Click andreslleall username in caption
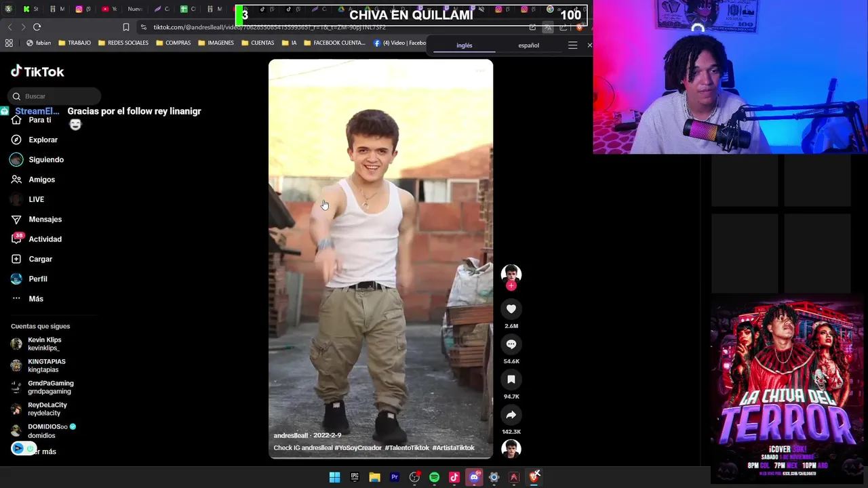Image resolution: width=868 pixels, height=488 pixels. pyautogui.click(x=291, y=435)
